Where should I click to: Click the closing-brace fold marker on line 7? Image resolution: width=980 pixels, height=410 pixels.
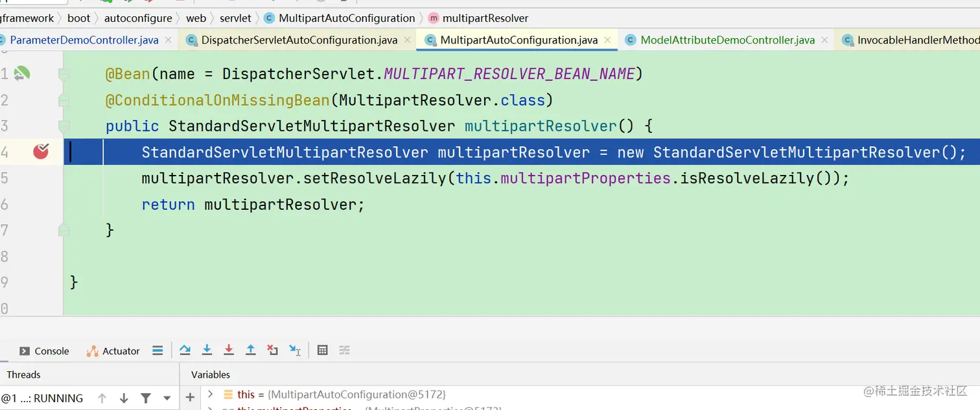[64, 229]
